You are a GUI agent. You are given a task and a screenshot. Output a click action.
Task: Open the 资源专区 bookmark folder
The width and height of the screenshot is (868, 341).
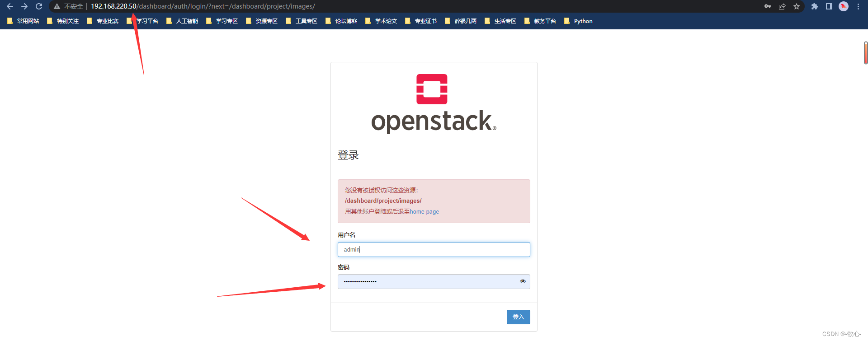tap(262, 21)
